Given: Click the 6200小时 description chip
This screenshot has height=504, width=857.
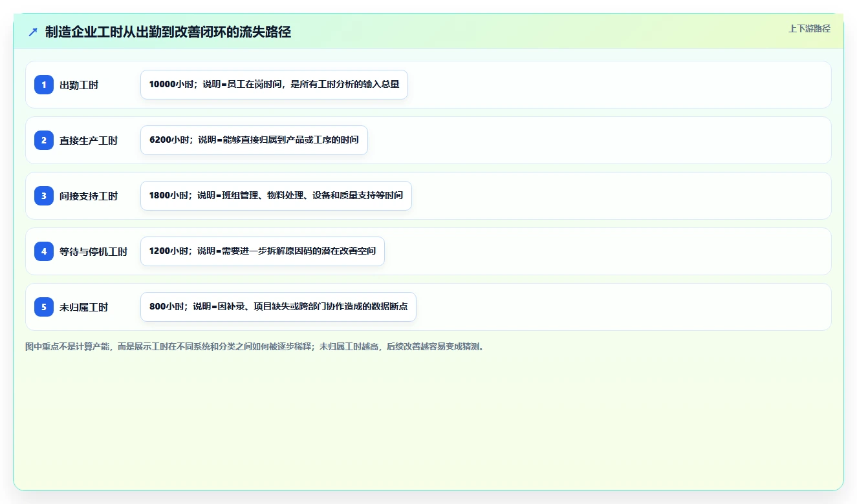Looking at the screenshot, I should 254,140.
